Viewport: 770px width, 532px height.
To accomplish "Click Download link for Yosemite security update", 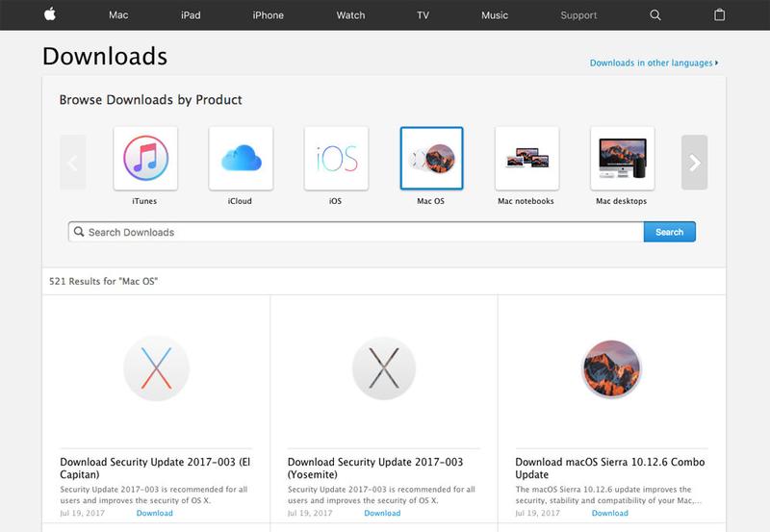I will (x=382, y=513).
